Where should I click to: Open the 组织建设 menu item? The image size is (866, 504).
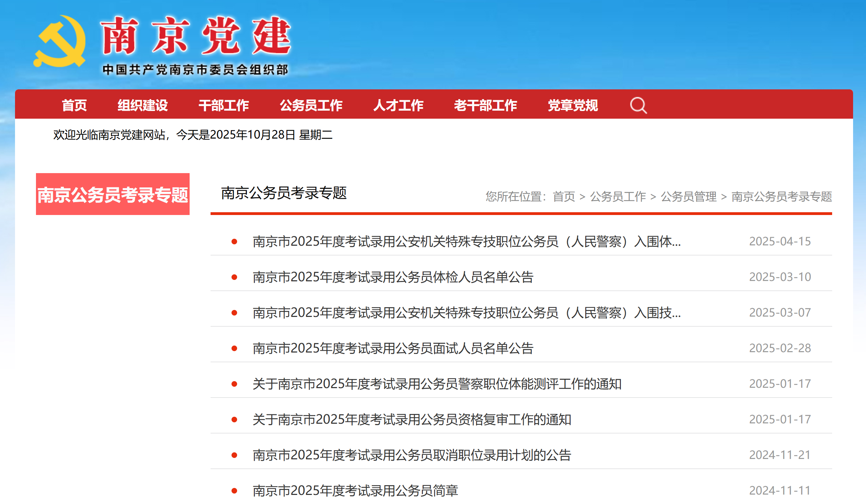[x=142, y=105]
